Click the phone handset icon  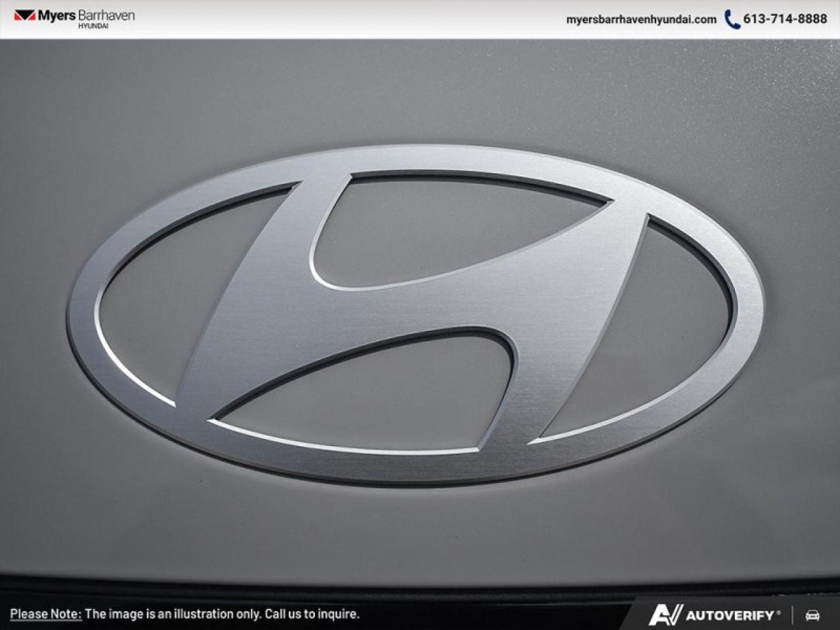click(732, 19)
